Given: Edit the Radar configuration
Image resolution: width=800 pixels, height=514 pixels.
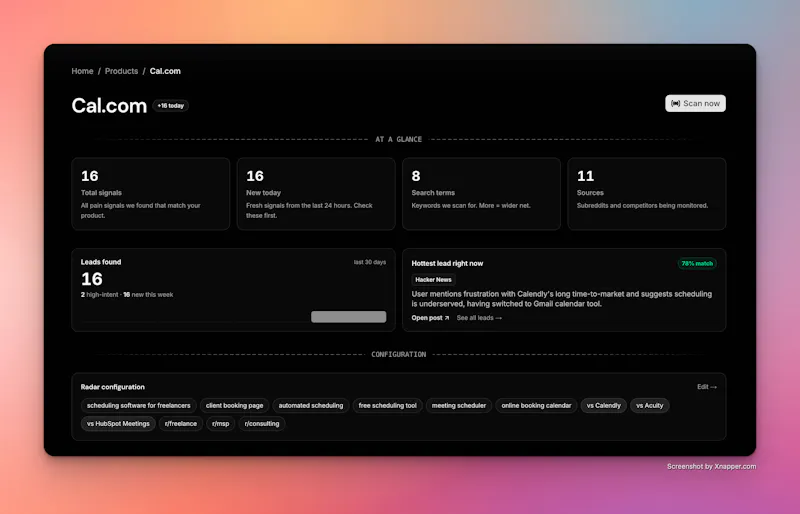Looking at the screenshot, I should 707,387.
